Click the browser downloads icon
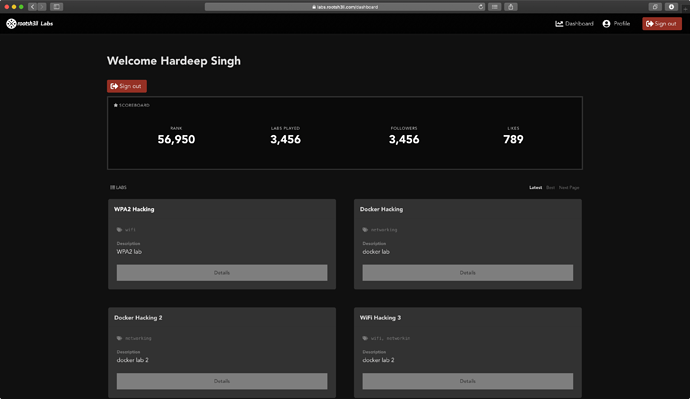 (671, 7)
